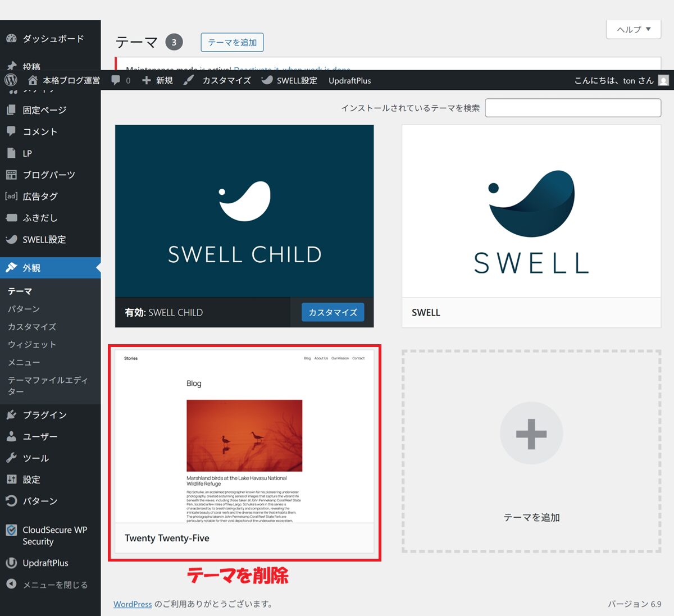674x616 pixels.
Task: Click the plus icon for 新規
Action: (x=147, y=80)
